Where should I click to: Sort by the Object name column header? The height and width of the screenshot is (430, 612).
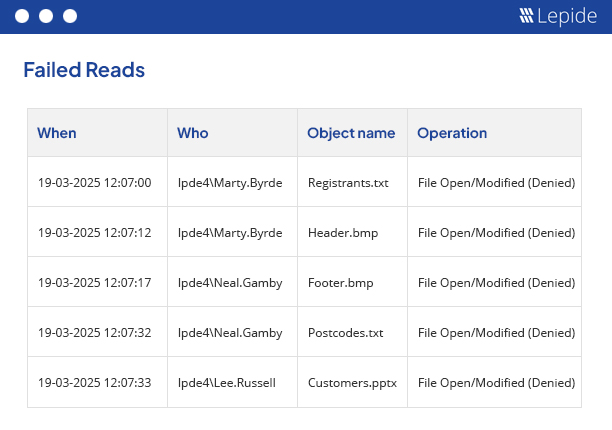351,133
